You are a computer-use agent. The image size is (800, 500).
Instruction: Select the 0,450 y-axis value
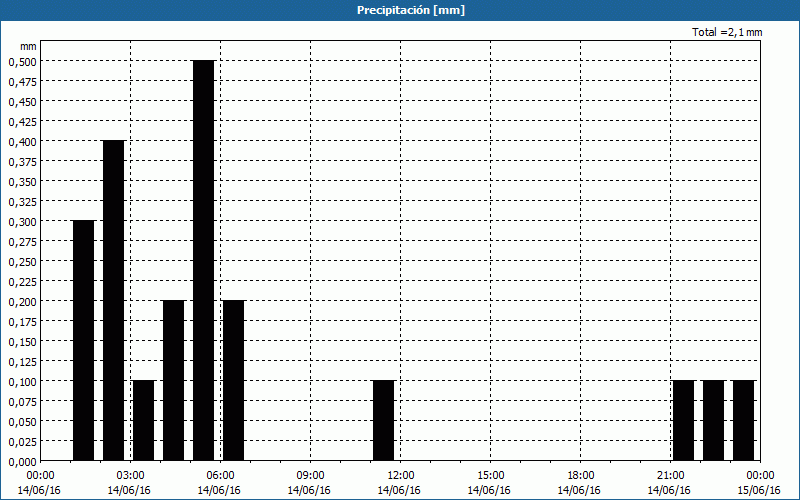(x=22, y=102)
